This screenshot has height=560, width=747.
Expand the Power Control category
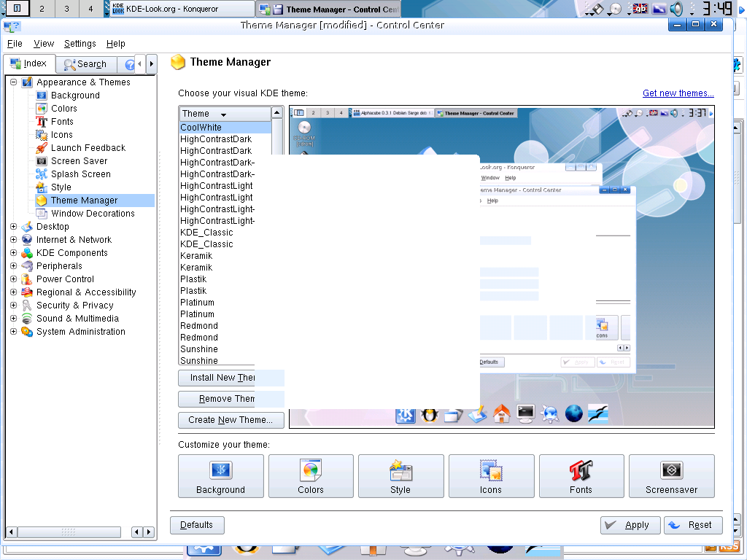coord(13,279)
